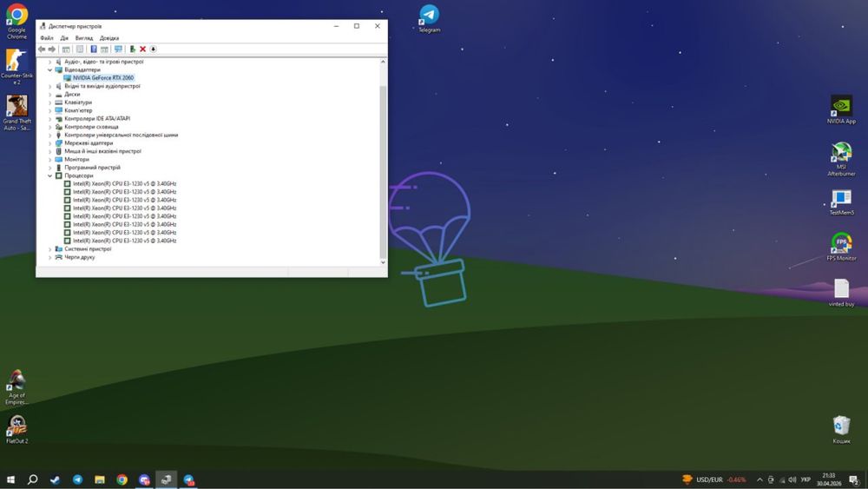Select the vinted buy file icon

coord(841,293)
